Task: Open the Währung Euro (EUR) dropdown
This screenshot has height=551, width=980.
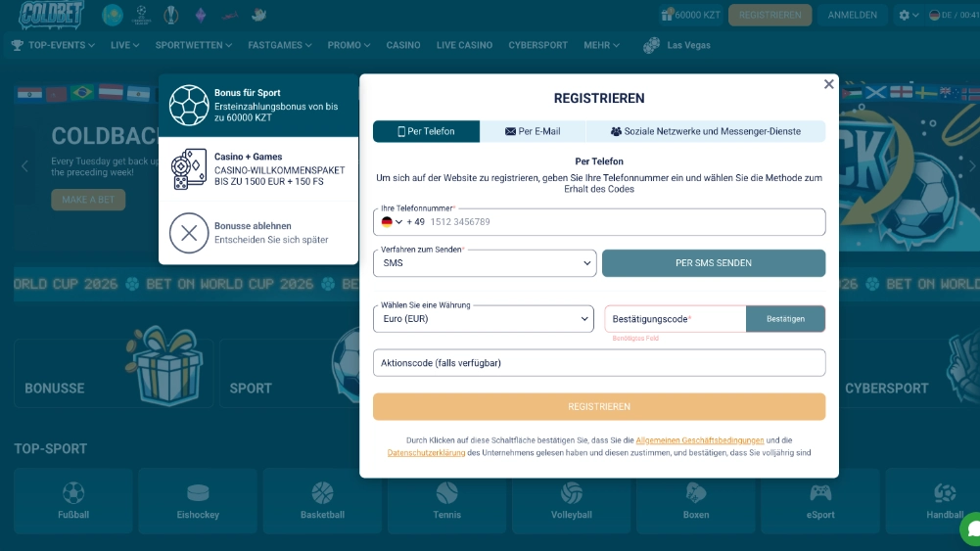Action: [x=483, y=319]
